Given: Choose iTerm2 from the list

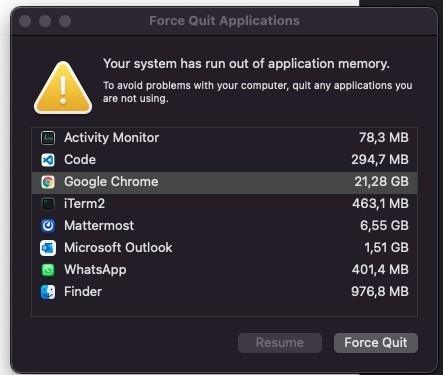Looking at the screenshot, I should pos(224,204).
